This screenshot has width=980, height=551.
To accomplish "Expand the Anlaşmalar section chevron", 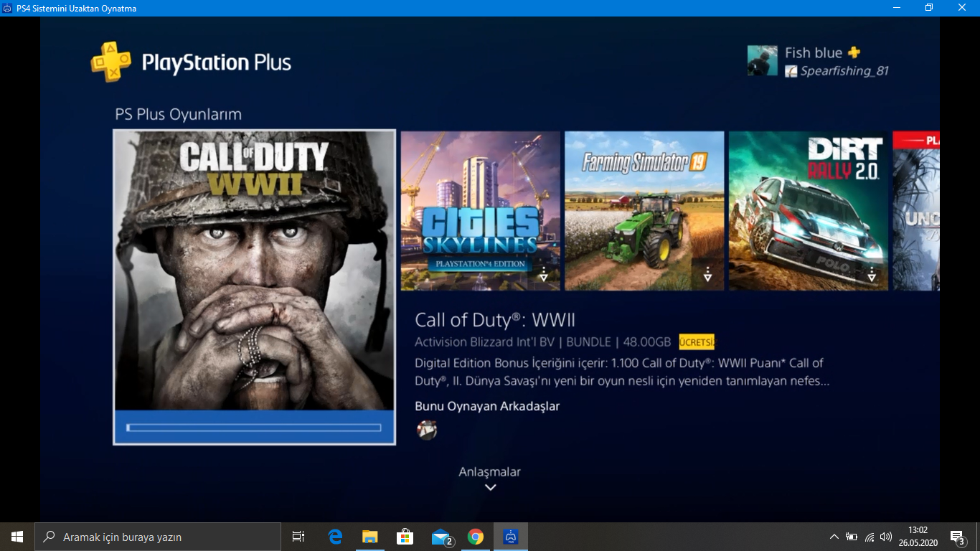I will click(491, 487).
